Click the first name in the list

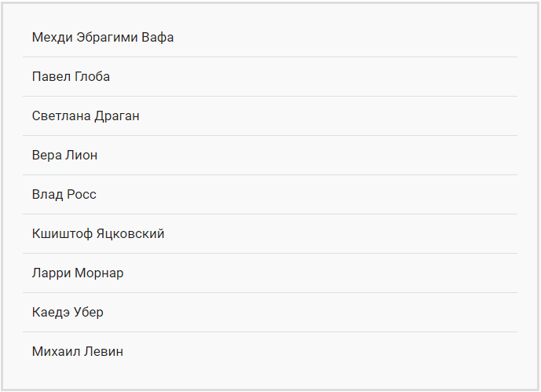coord(103,38)
